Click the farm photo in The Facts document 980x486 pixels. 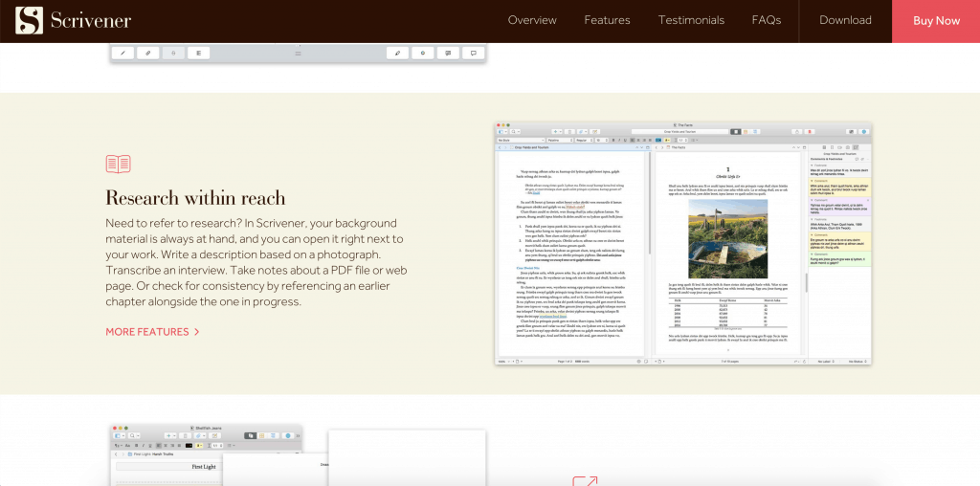pos(727,239)
